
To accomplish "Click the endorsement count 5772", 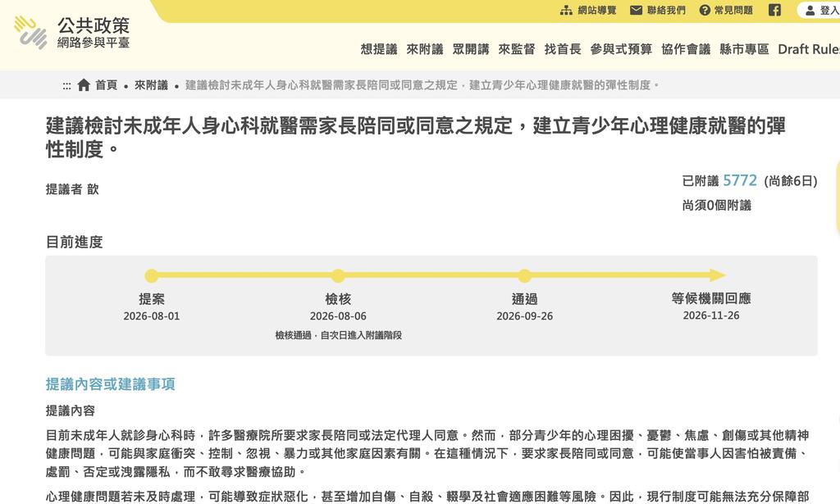I will click(x=740, y=180).
